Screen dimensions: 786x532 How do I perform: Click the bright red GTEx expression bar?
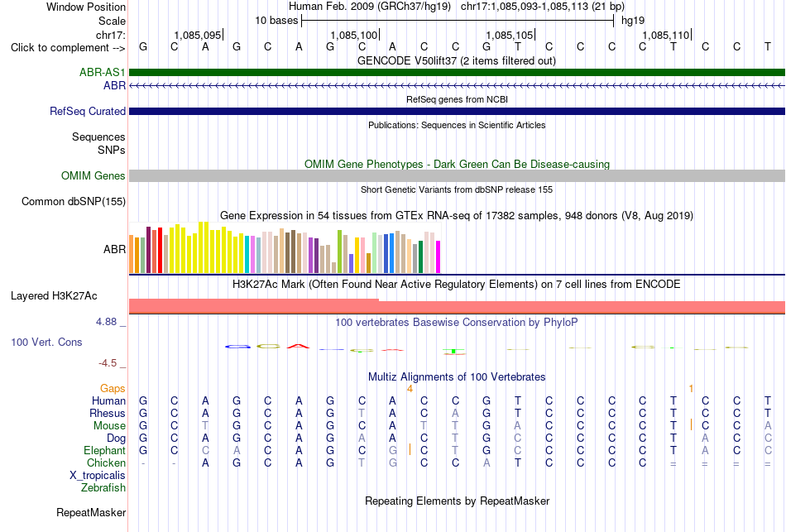tap(160, 250)
